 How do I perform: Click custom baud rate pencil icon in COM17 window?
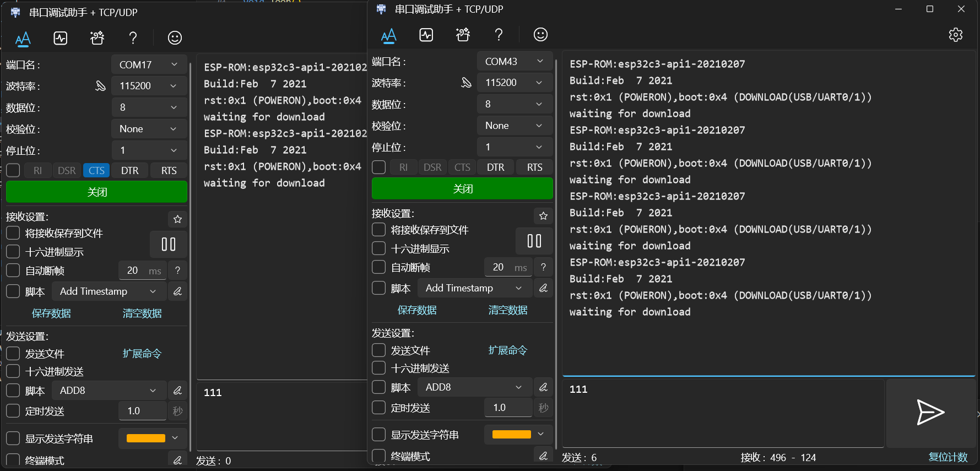[x=100, y=86]
